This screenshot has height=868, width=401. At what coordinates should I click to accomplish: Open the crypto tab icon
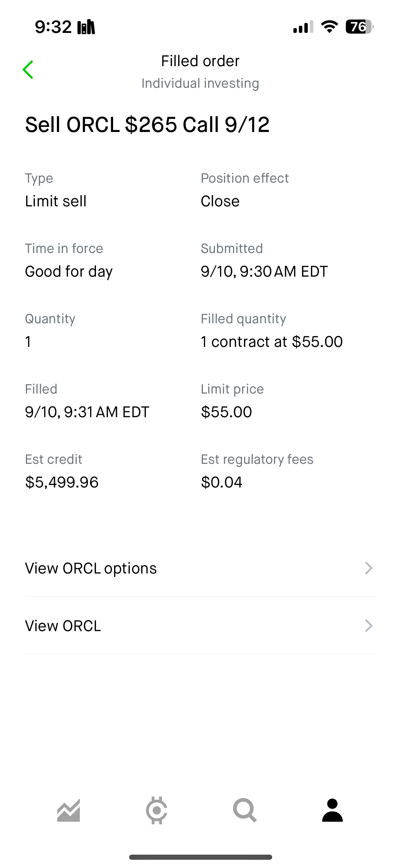[x=157, y=810]
